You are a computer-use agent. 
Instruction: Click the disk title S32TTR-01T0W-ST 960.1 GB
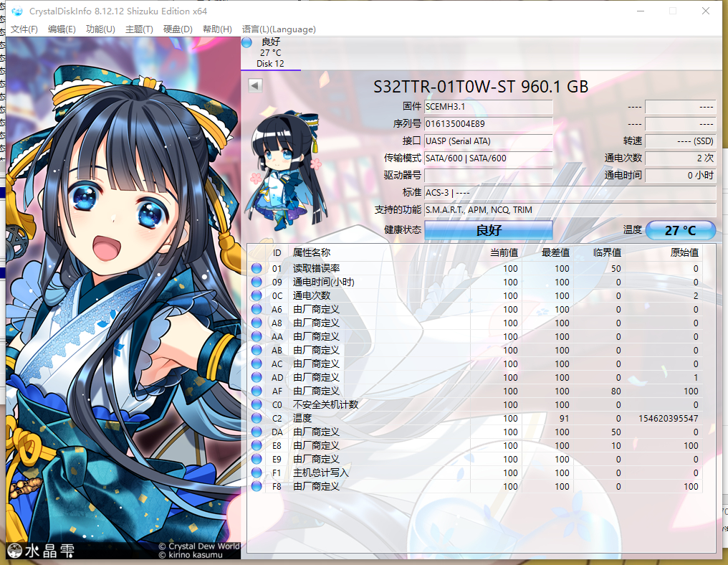pyautogui.click(x=481, y=87)
